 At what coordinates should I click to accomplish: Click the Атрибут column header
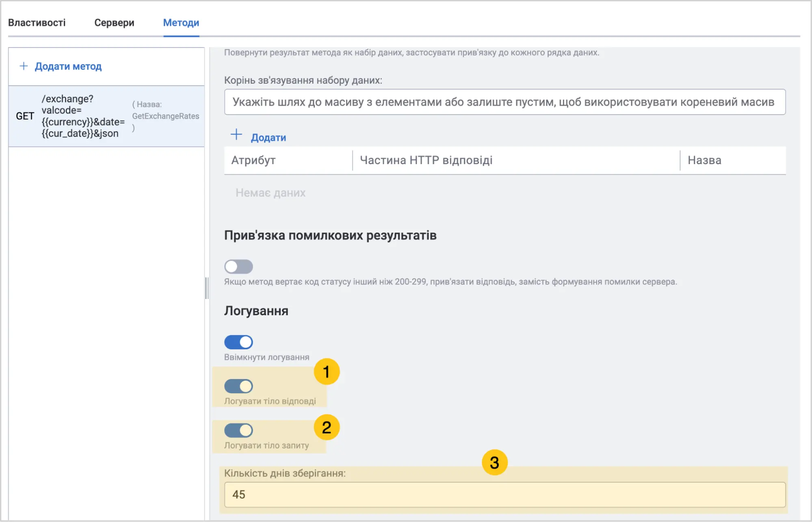[253, 160]
